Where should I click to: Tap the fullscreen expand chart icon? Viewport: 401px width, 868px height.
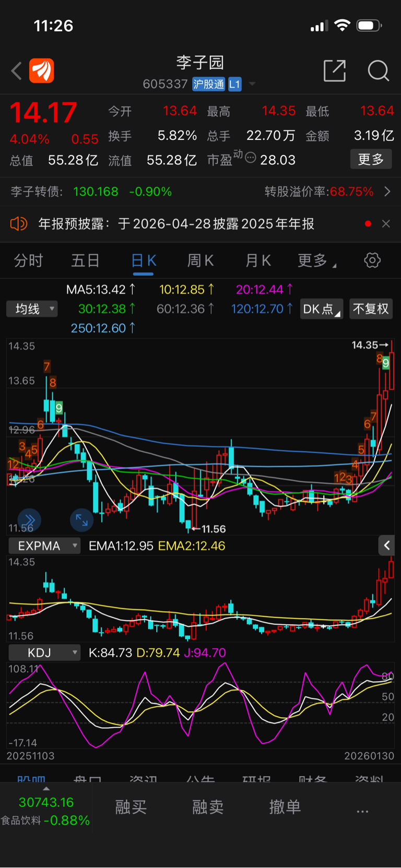pyautogui.click(x=82, y=520)
